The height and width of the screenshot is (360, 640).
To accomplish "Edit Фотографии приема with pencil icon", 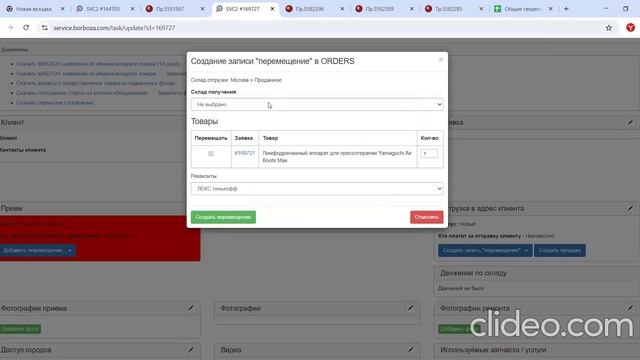I will point(191,308).
